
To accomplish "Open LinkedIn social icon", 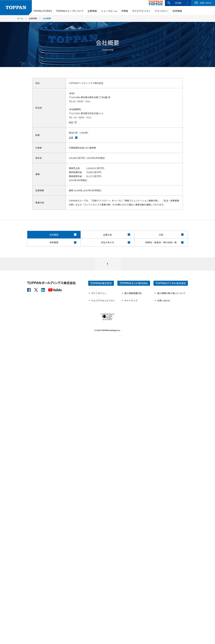I will click(x=43, y=290).
